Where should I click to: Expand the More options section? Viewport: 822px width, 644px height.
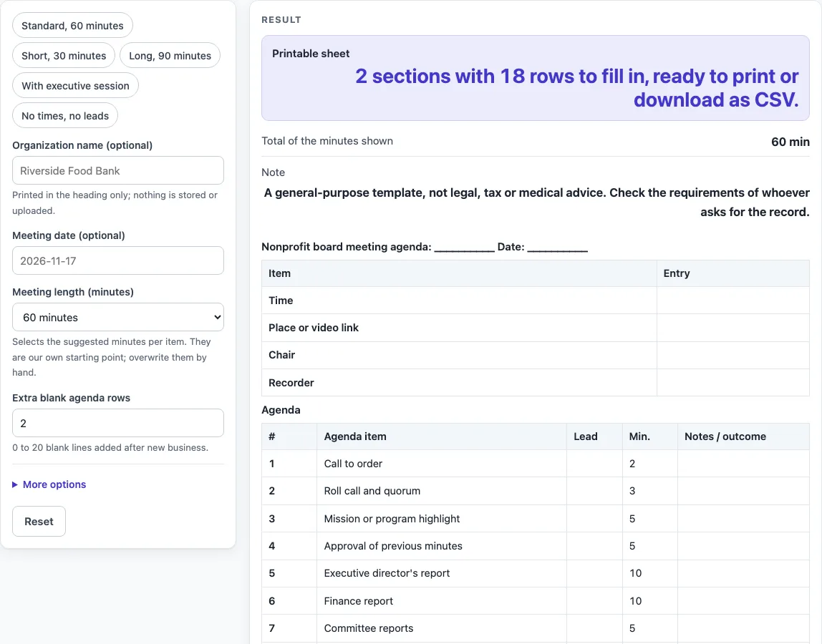[49, 484]
